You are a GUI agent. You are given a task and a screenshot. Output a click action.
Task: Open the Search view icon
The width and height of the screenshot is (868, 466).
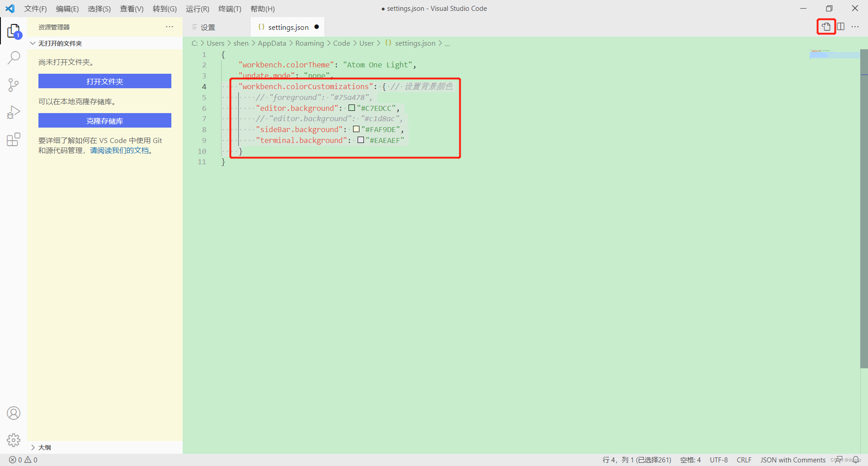pos(14,57)
